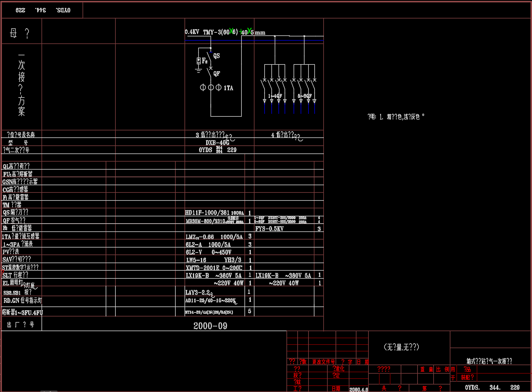The image size is (532, 392).
Task: Click the '(无?量,无??)' title block text
Action: (401, 347)
